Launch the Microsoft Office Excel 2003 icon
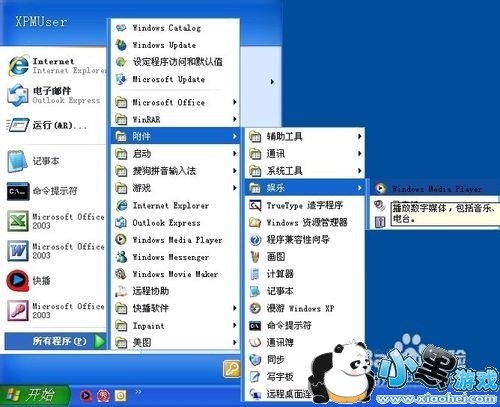The width and height of the screenshot is (500, 407). [x=18, y=221]
